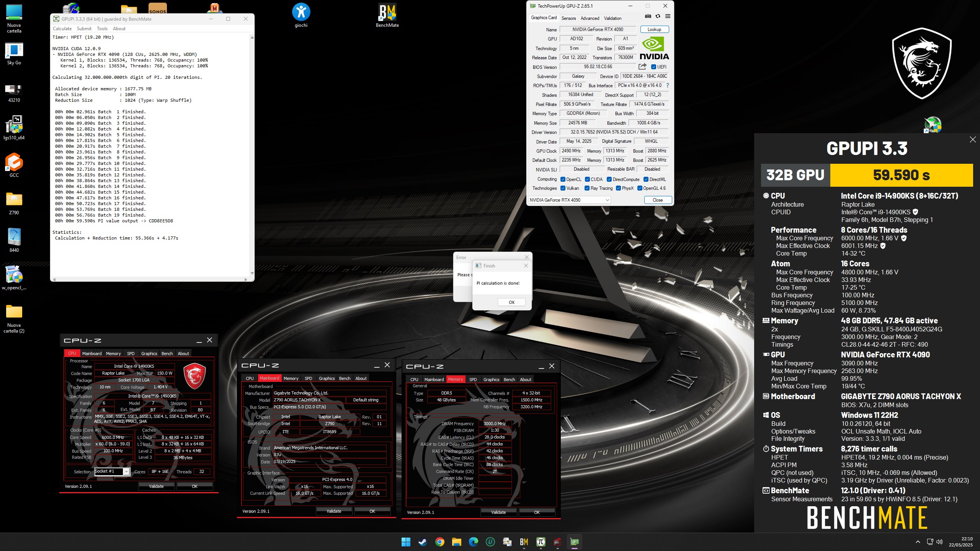Show hidden system tray icons chevron

click(918, 542)
